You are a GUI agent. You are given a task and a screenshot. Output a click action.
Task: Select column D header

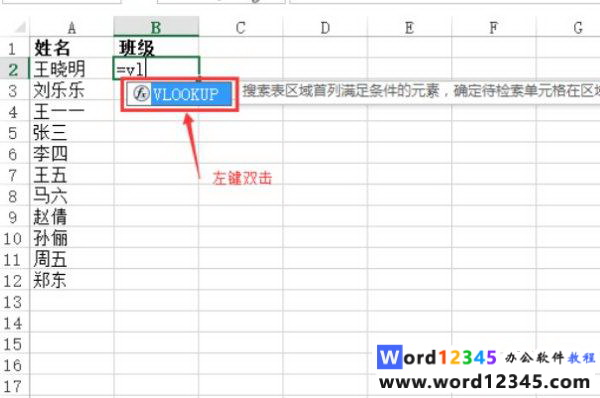click(x=325, y=28)
